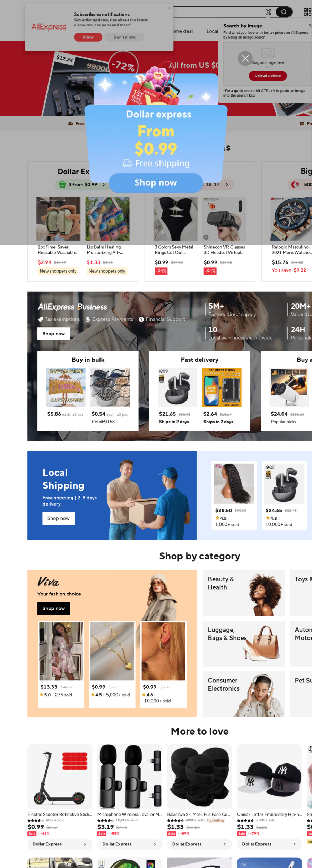Click Upload a photo button
The height and width of the screenshot is (868, 312).
point(268,76)
